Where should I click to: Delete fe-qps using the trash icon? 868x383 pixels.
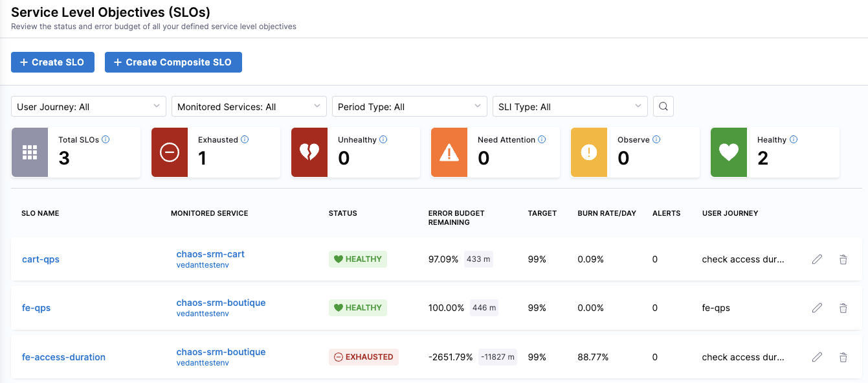point(843,308)
